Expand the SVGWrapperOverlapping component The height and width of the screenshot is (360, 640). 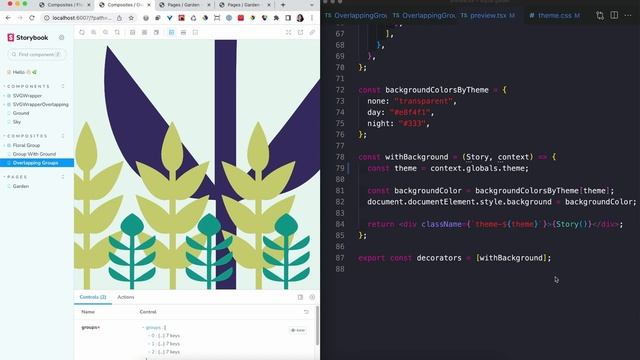click(x=40, y=104)
